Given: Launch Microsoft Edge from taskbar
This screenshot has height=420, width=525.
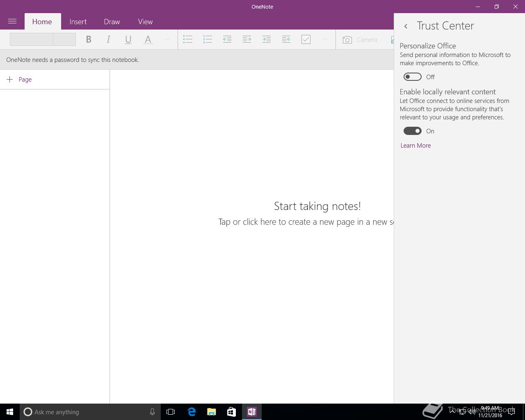Looking at the screenshot, I should coord(192,412).
